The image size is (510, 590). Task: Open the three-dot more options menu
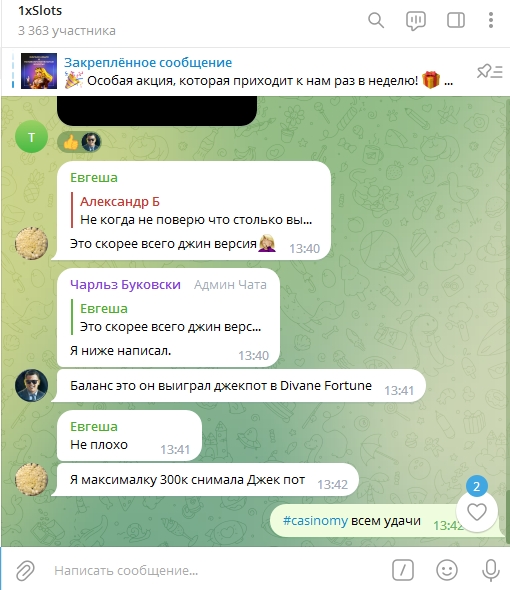click(x=490, y=20)
